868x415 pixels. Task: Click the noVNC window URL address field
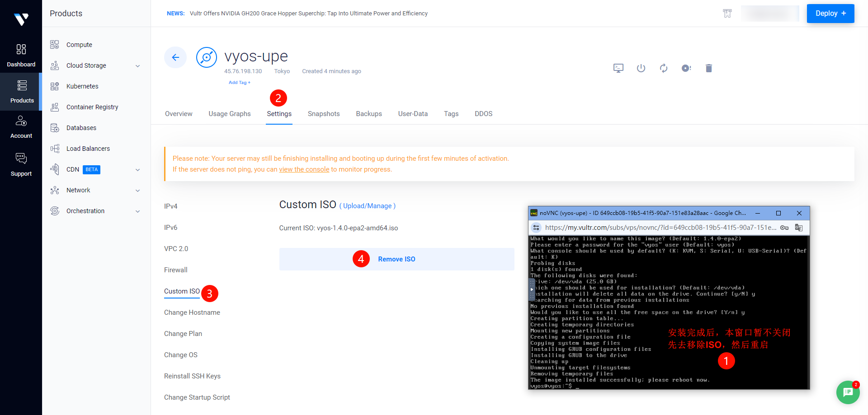(x=660, y=228)
